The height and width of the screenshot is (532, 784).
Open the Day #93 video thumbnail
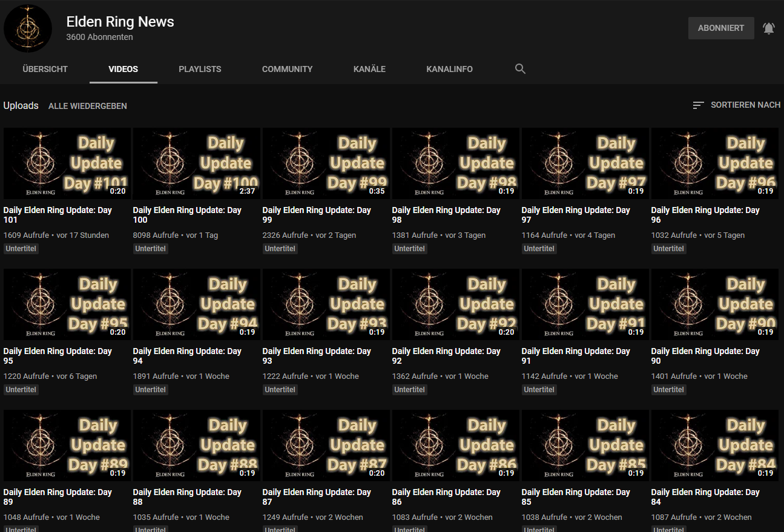[326, 304]
